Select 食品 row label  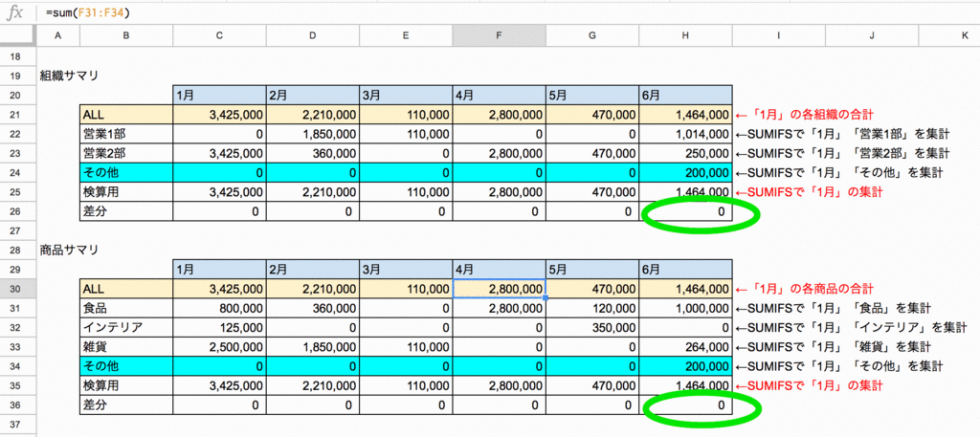(x=126, y=309)
